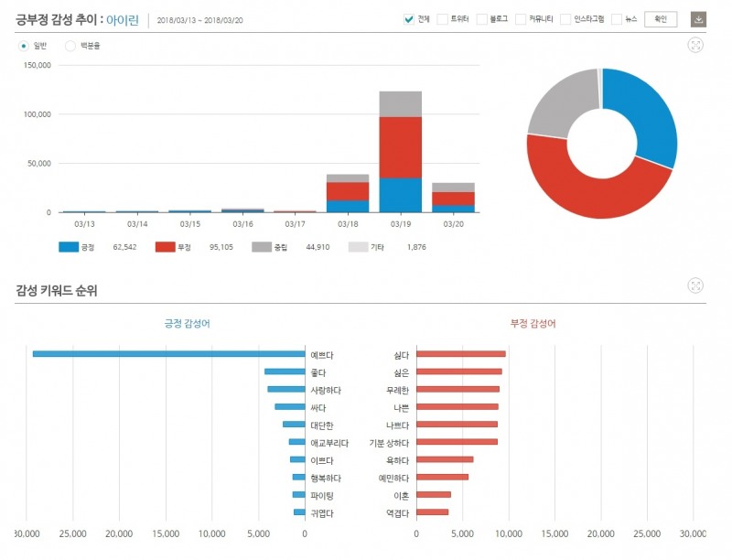Expand the 감성 키워드 순위 chart fullscreen
Screen dimensions: 732x560
click(x=695, y=285)
